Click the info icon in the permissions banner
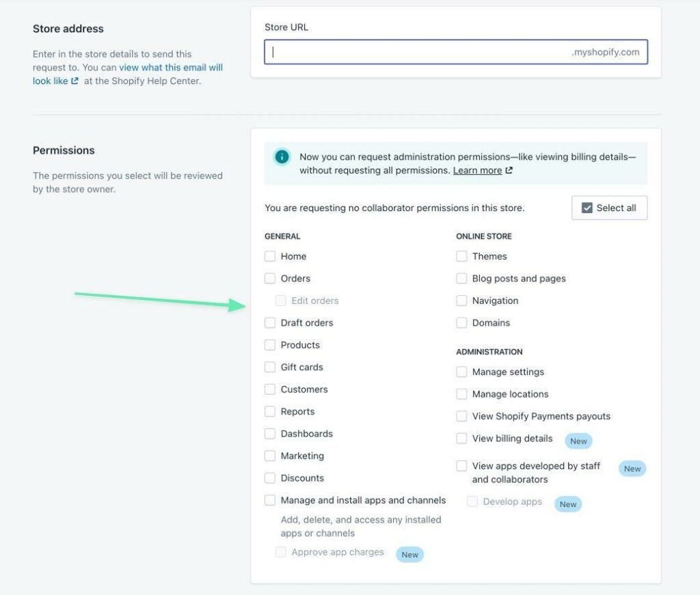This screenshot has width=700, height=595. point(282,157)
